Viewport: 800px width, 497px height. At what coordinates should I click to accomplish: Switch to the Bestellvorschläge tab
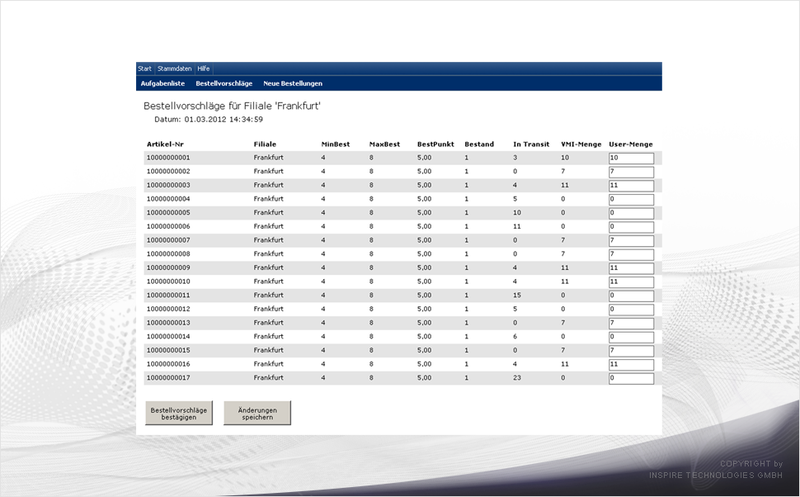(224, 83)
